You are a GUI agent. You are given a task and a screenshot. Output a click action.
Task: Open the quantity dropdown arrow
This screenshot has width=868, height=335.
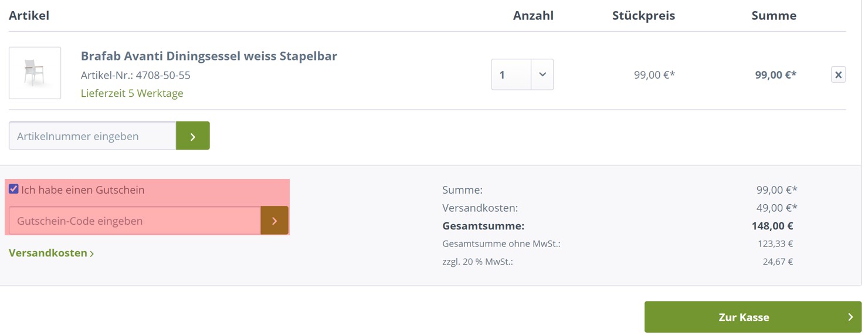[x=542, y=75]
